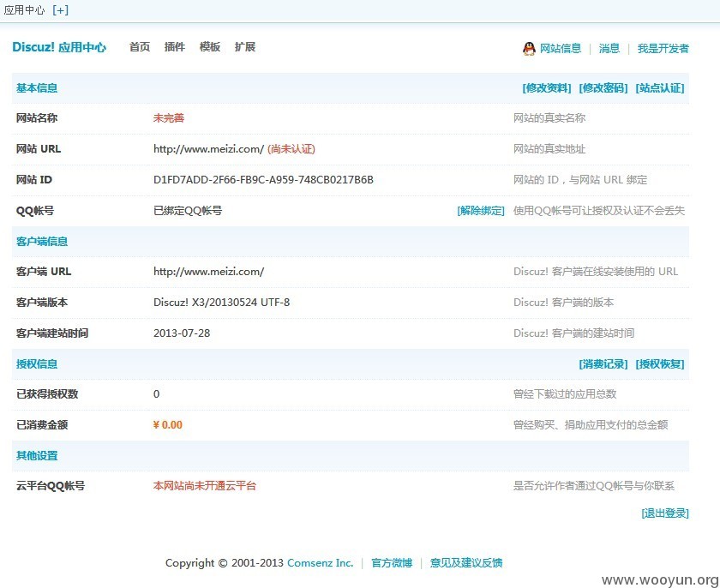Expand the [+] next to 应用中心
Image resolution: width=720 pixels, height=588 pixels.
pos(61,10)
